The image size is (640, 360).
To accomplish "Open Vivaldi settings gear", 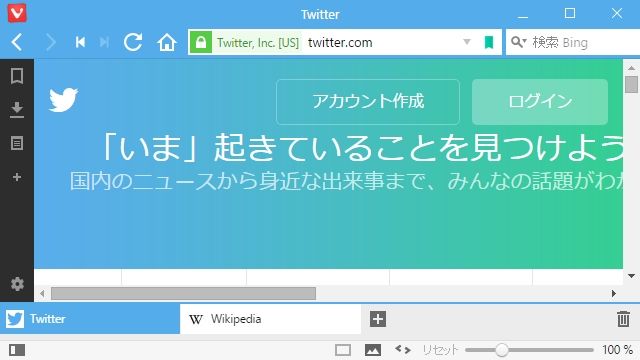I will pos(17,284).
